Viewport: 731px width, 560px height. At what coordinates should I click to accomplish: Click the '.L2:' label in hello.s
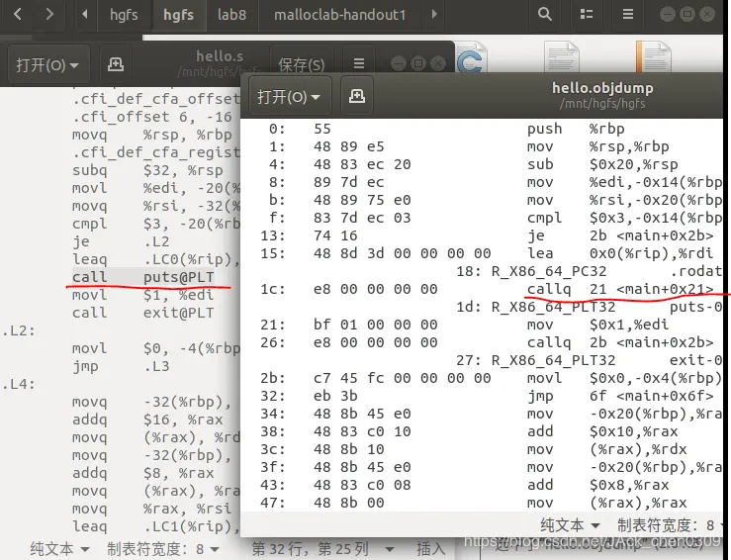point(19,330)
